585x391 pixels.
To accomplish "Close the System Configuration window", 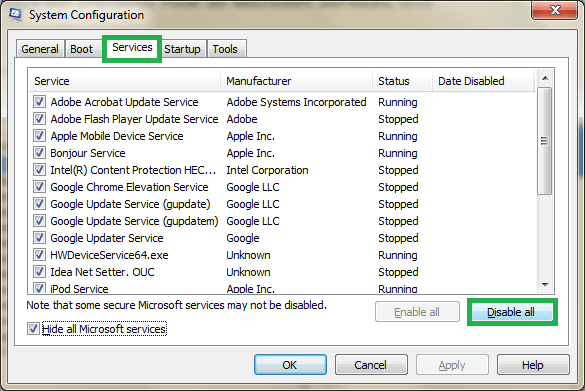I will click(x=555, y=10).
